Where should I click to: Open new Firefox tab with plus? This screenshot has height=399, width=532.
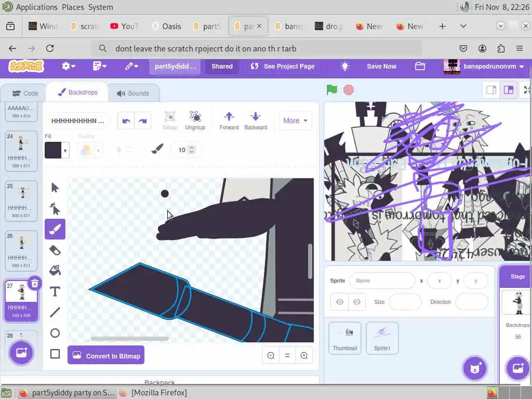coord(442,26)
